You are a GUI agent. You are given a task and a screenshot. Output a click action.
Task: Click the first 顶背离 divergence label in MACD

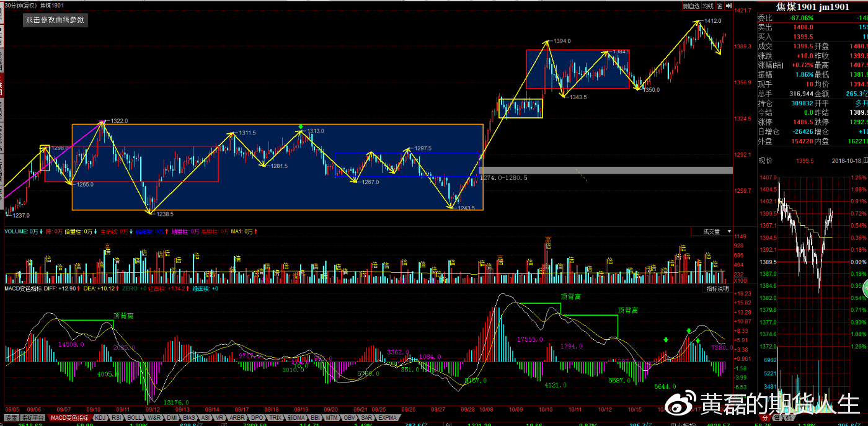tap(123, 316)
